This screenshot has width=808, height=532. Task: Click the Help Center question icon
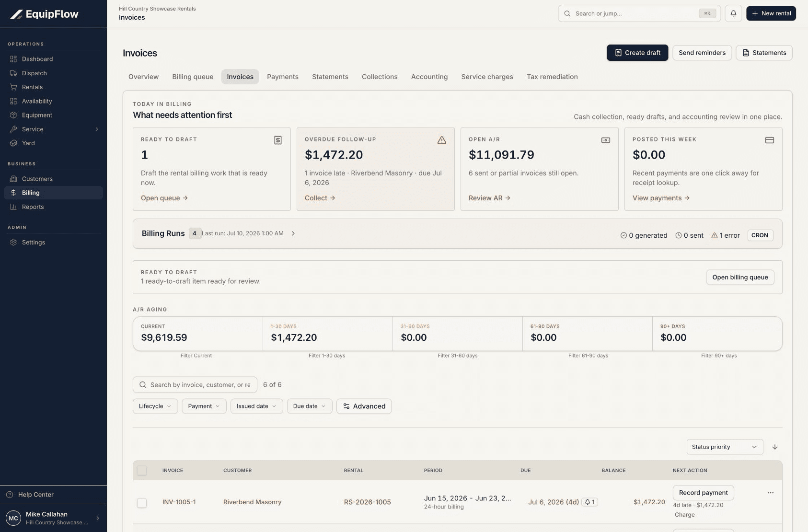pos(10,495)
